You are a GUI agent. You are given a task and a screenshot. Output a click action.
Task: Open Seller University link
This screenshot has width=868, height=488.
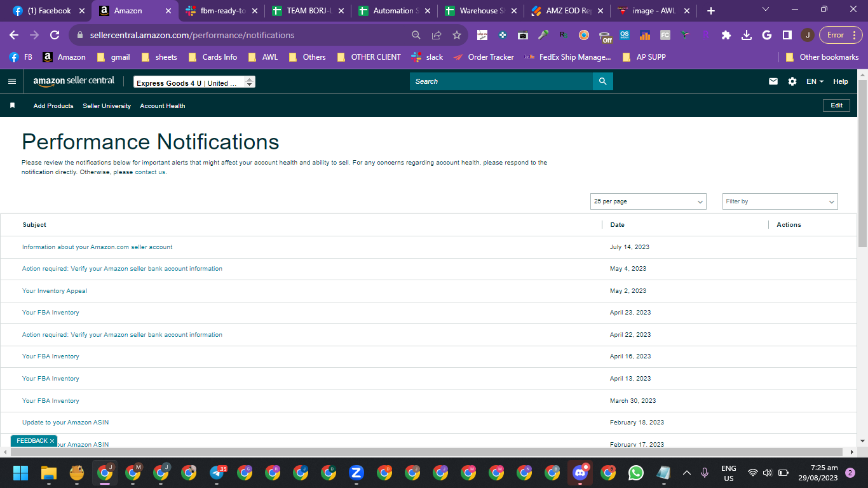click(107, 106)
